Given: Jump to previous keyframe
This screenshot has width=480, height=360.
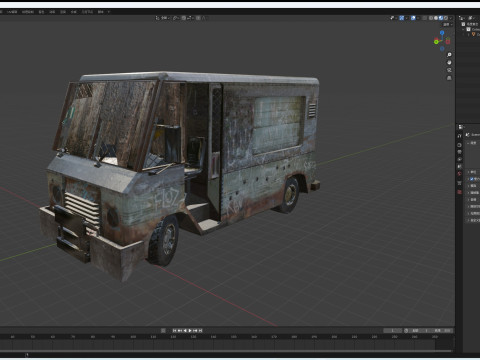Looking at the screenshot, I should pyautogui.click(x=180, y=330).
